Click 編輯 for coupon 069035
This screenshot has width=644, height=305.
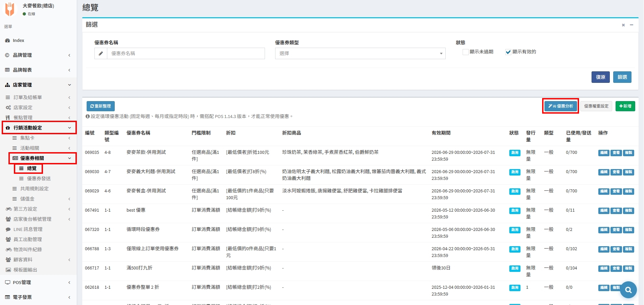tap(604, 153)
